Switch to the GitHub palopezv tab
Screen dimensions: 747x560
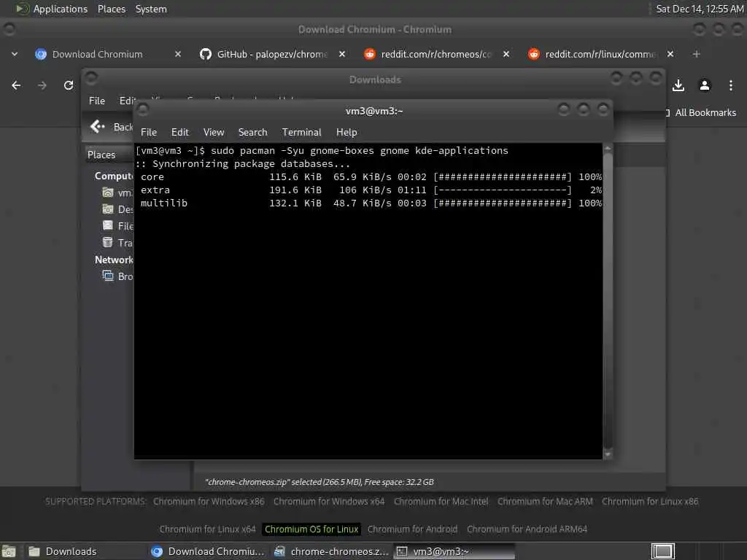click(x=272, y=54)
